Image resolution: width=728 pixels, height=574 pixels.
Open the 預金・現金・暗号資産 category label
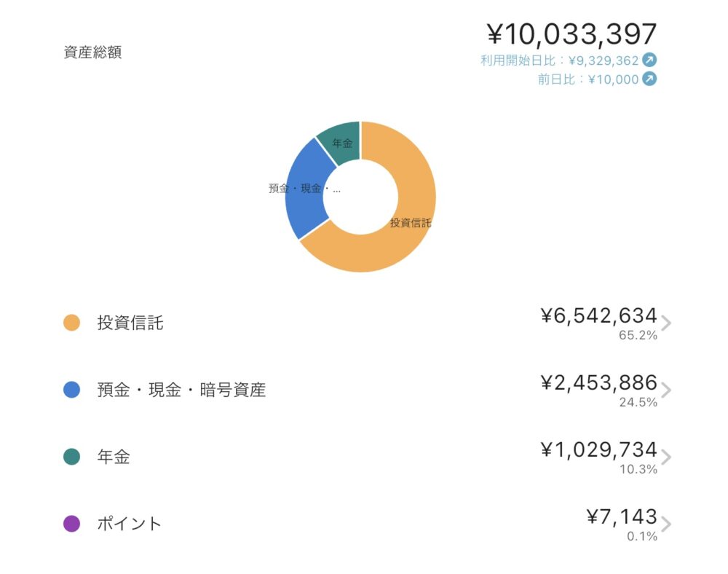[181, 390]
